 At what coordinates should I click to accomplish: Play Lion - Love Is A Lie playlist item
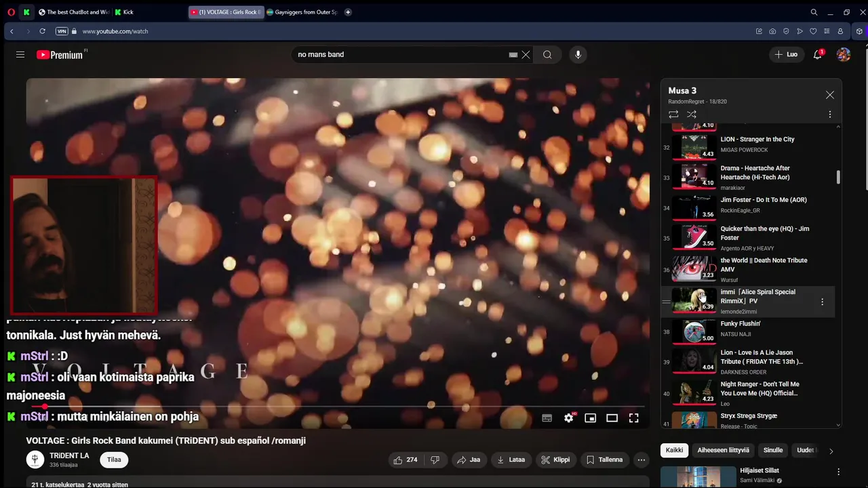(x=749, y=362)
